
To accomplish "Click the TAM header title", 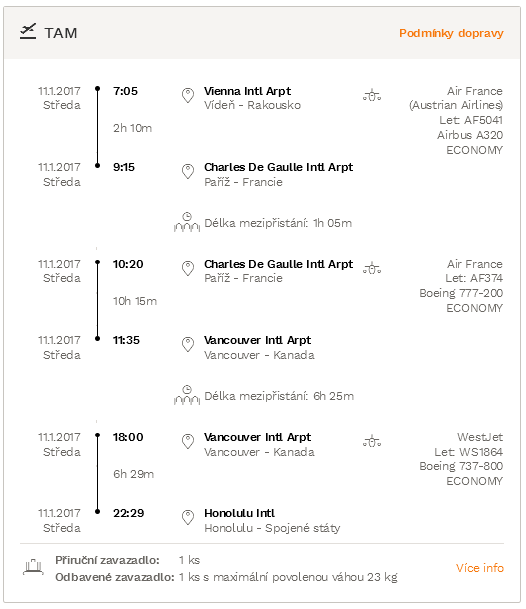I will point(61,33).
